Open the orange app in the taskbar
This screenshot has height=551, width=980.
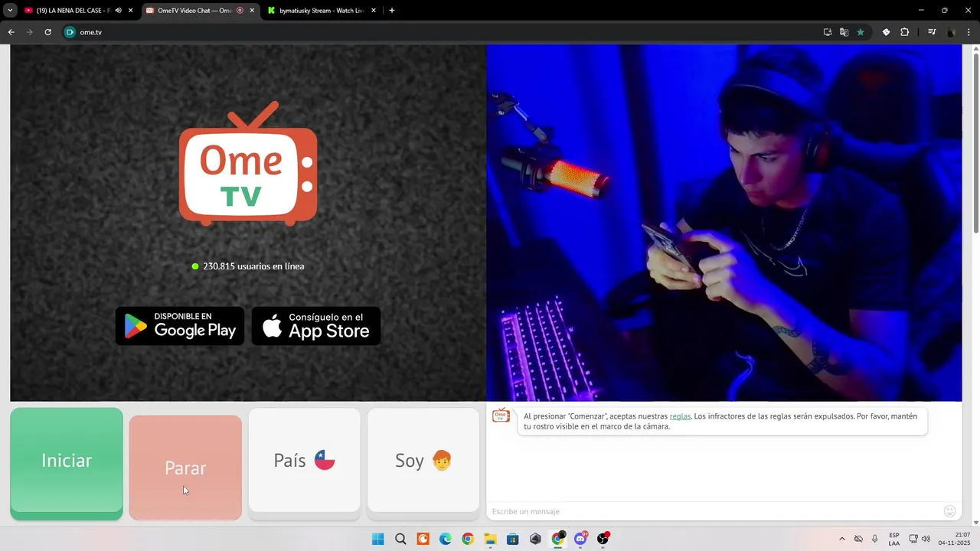pos(423,539)
